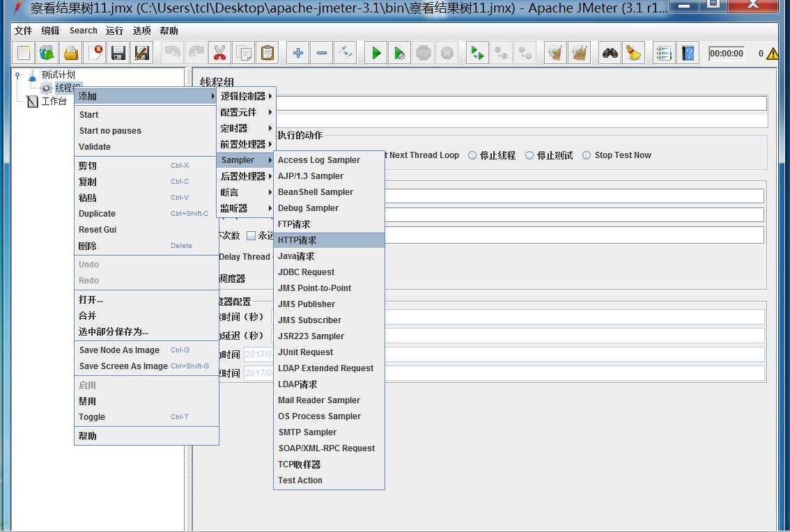Click the Undo arrow icon
Image resolution: width=790 pixels, height=532 pixels.
click(172, 52)
